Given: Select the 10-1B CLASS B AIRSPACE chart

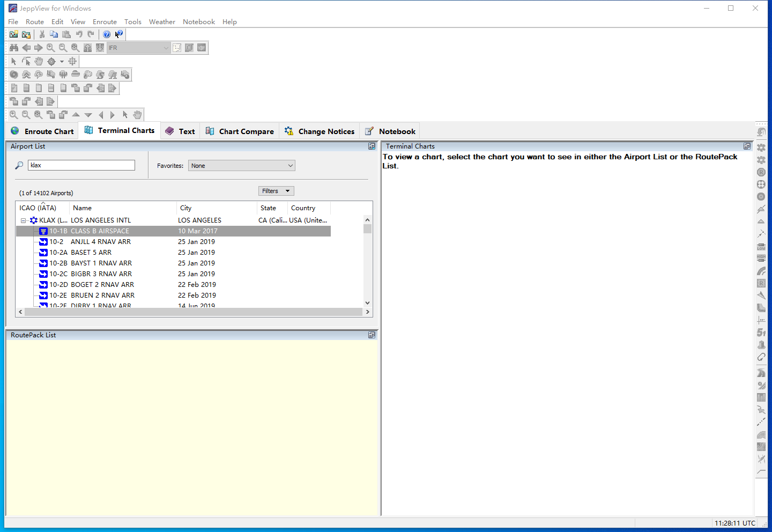Looking at the screenshot, I should (x=173, y=231).
